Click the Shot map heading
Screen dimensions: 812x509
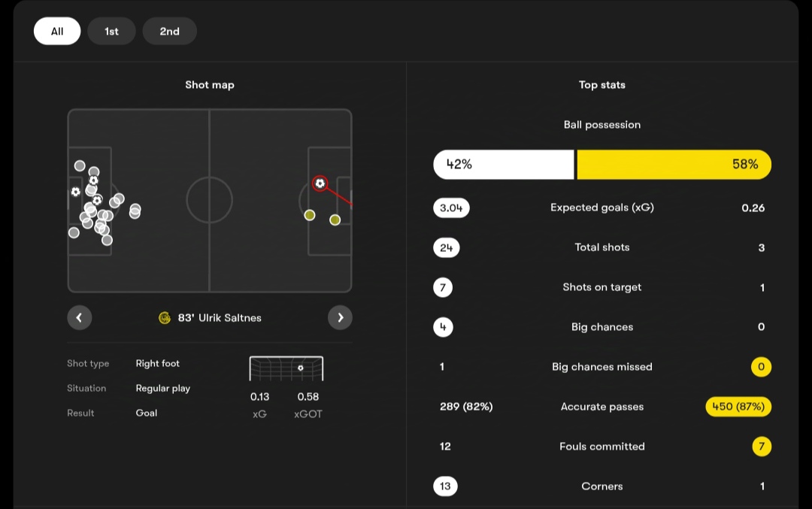pos(210,85)
